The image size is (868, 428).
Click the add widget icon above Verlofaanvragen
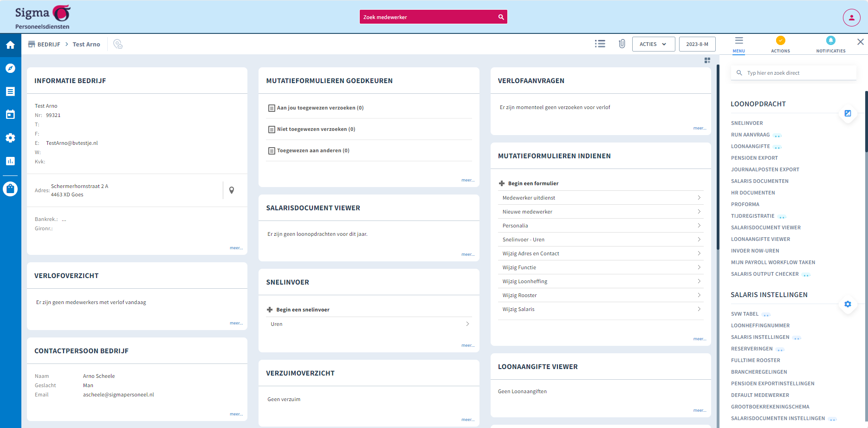click(707, 60)
